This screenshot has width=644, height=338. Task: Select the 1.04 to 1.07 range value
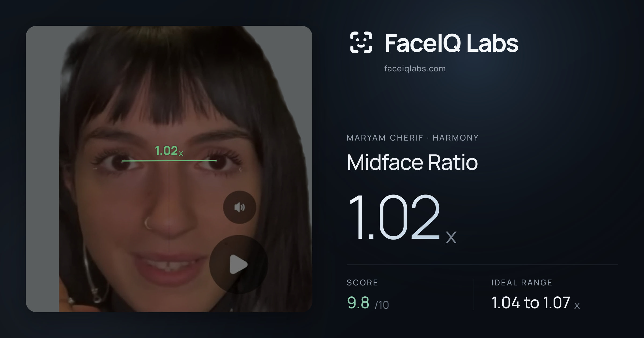tap(535, 303)
